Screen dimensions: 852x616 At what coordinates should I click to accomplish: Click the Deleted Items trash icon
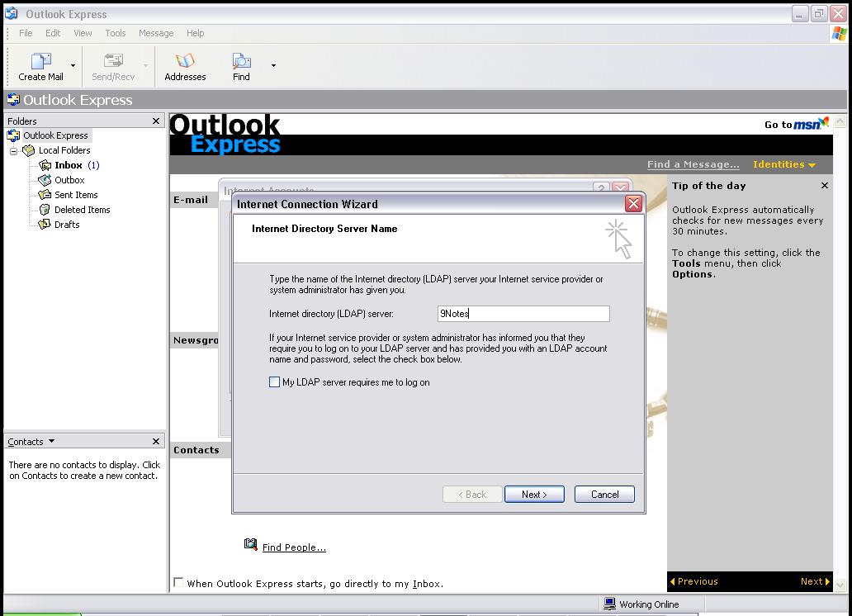tap(45, 209)
